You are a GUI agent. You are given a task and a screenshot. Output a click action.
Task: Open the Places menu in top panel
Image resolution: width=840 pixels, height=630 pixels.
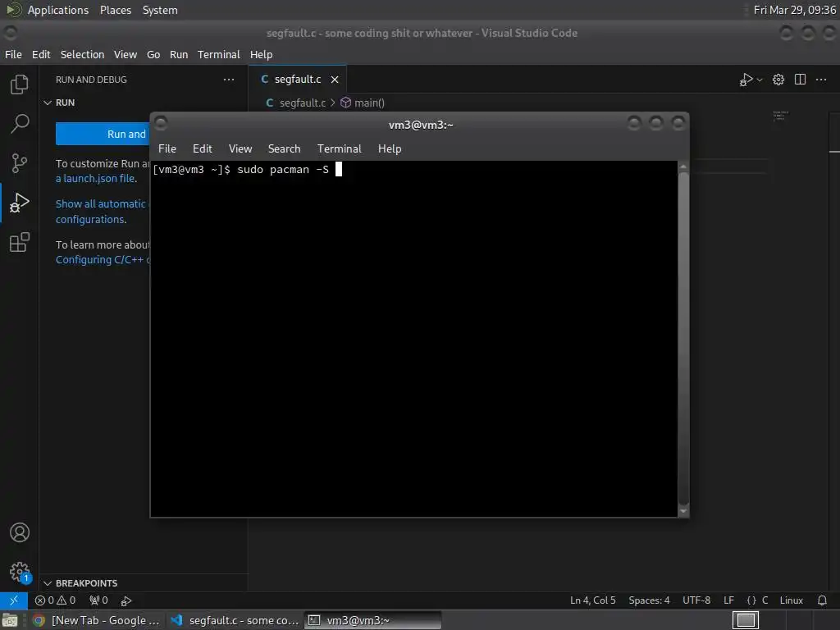(x=116, y=10)
